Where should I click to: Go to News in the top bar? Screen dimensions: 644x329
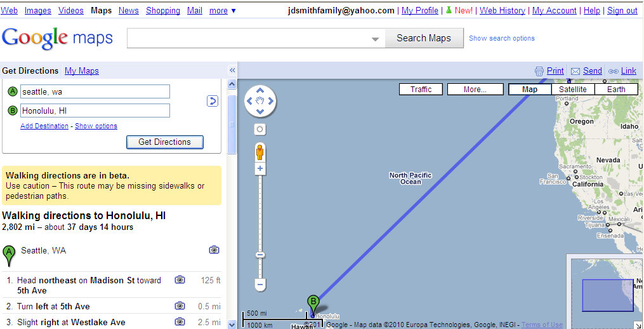pyautogui.click(x=129, y=11)
